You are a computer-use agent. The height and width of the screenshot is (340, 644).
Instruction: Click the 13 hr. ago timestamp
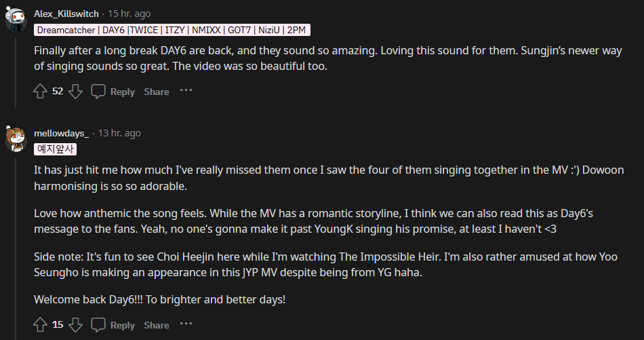pyautogui.click(x=119, y=133)
